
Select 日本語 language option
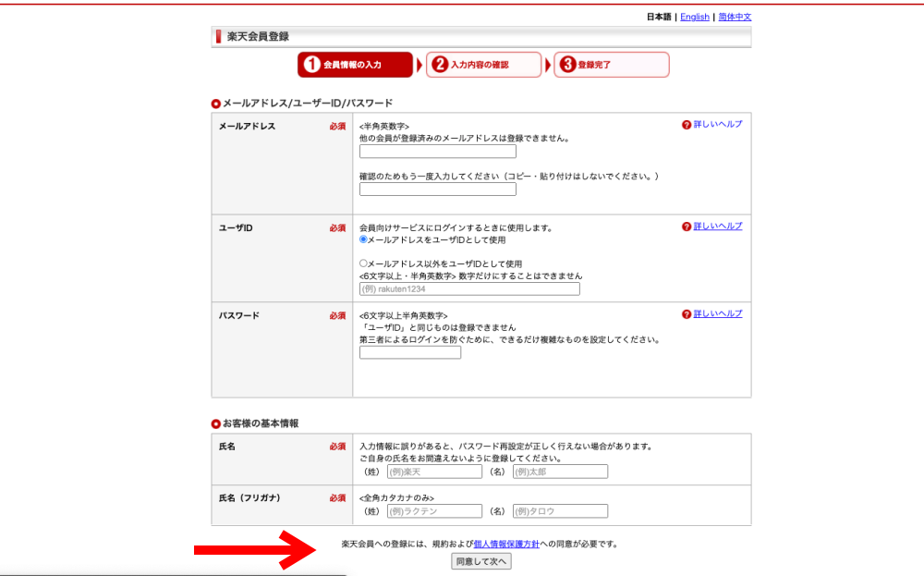(x=659, y=17)
